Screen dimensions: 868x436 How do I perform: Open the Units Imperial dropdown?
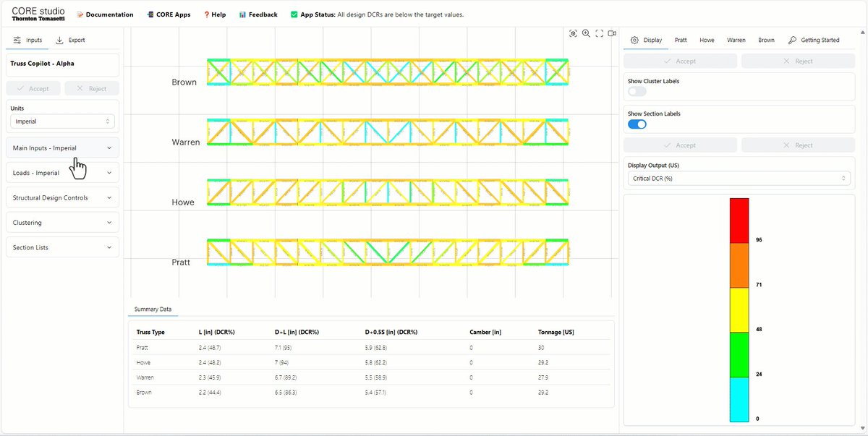[x=62, y=121]
